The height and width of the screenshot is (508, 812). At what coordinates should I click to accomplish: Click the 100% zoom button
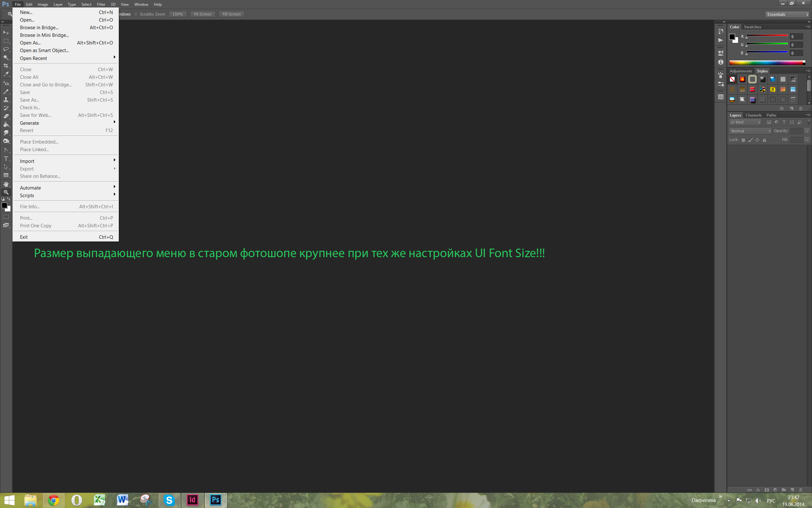[x=178, y=14]
